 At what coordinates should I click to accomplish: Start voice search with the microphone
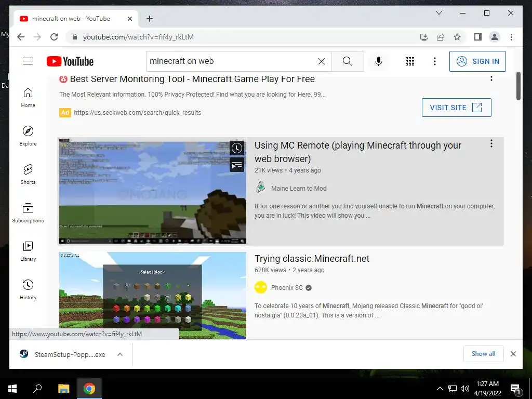tap(379, 61)
